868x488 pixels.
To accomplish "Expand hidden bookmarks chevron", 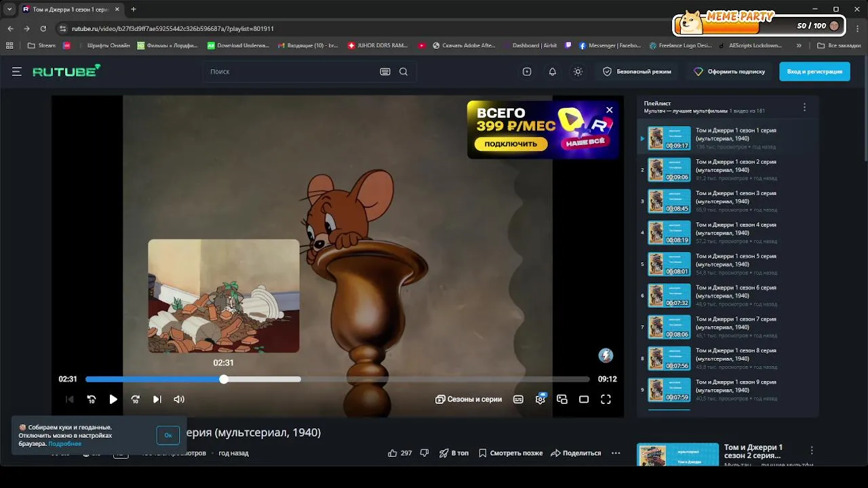I will pos(799,45).
